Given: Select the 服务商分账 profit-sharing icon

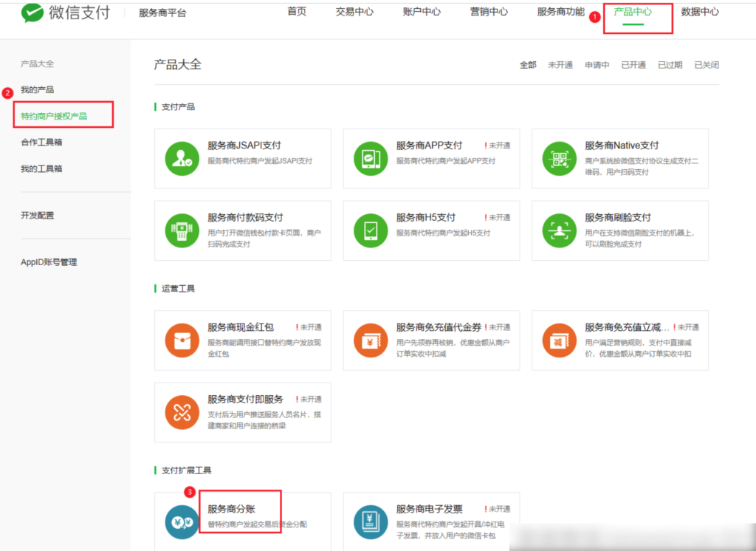Looking at the screenshot, I should coord(181,521).
